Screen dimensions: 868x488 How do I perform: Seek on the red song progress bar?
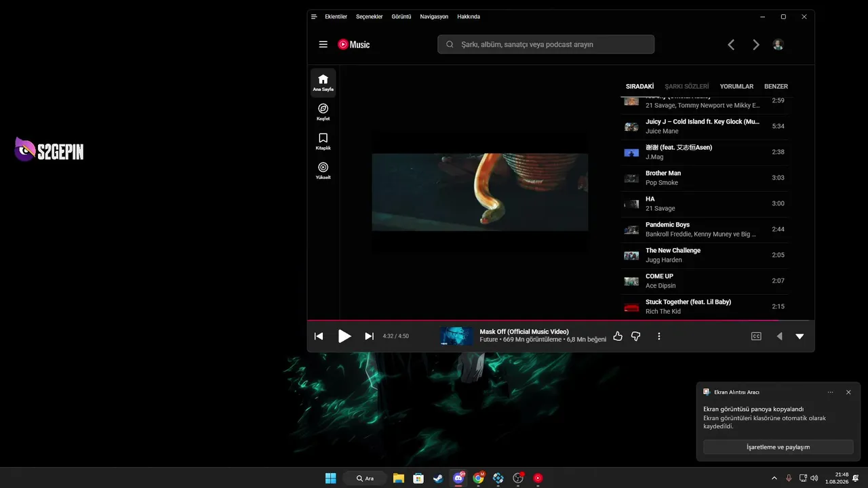point(561,320)
